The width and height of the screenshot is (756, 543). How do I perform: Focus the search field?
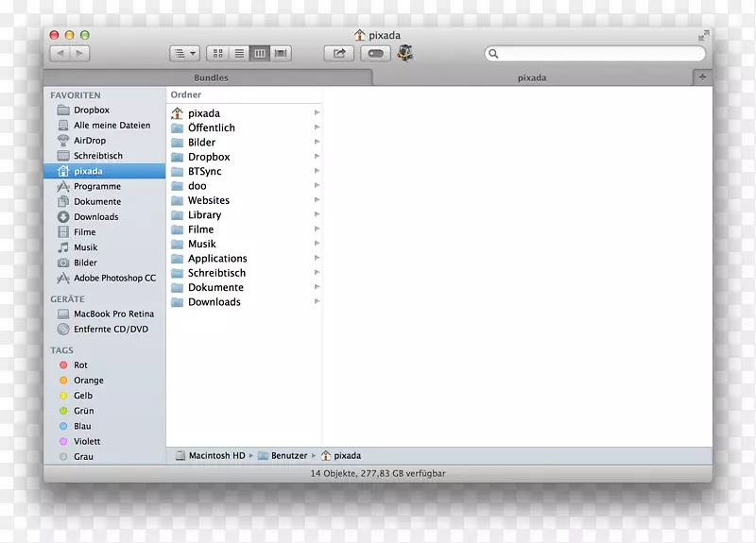click(x=595, y=54)
